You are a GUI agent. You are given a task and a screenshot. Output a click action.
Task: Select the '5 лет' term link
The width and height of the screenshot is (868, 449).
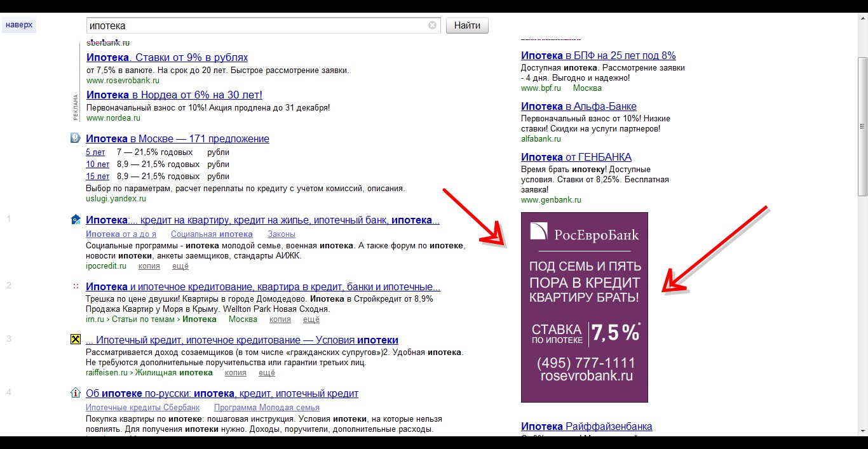95,152
